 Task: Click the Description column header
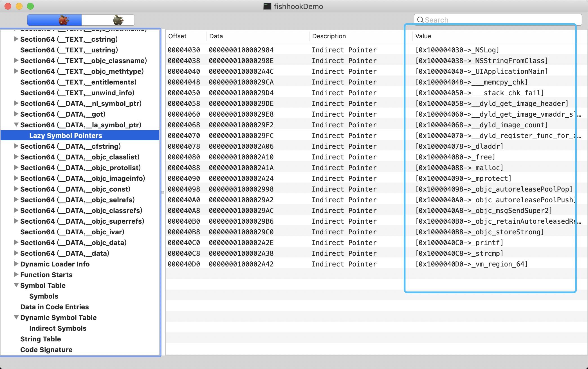[x=329, y=36]
